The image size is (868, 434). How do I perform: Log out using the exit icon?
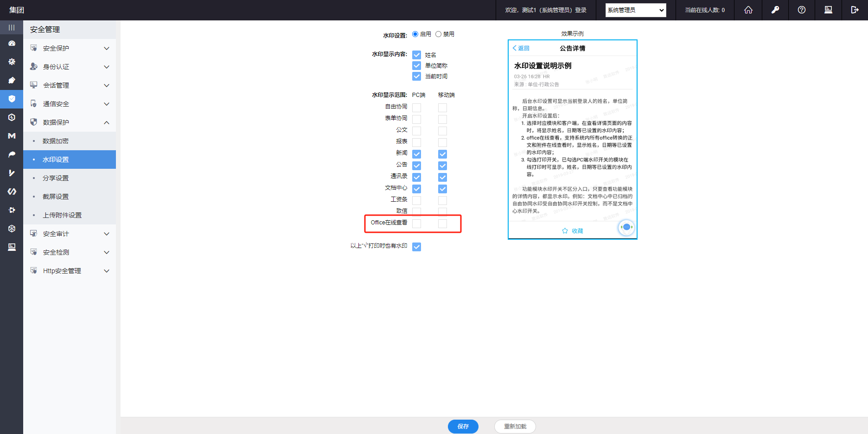[x=855, y=10]
